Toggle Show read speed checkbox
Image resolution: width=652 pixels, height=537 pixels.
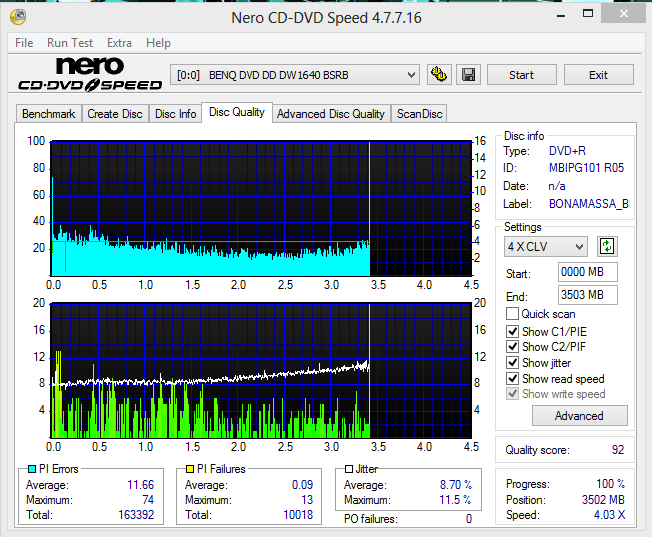coord(512,379)
